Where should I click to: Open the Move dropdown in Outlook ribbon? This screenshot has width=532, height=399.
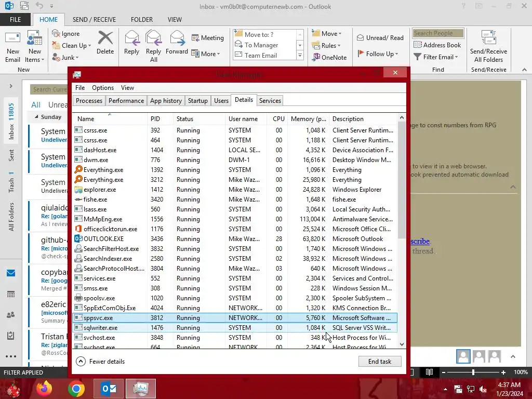coord(326,34)
